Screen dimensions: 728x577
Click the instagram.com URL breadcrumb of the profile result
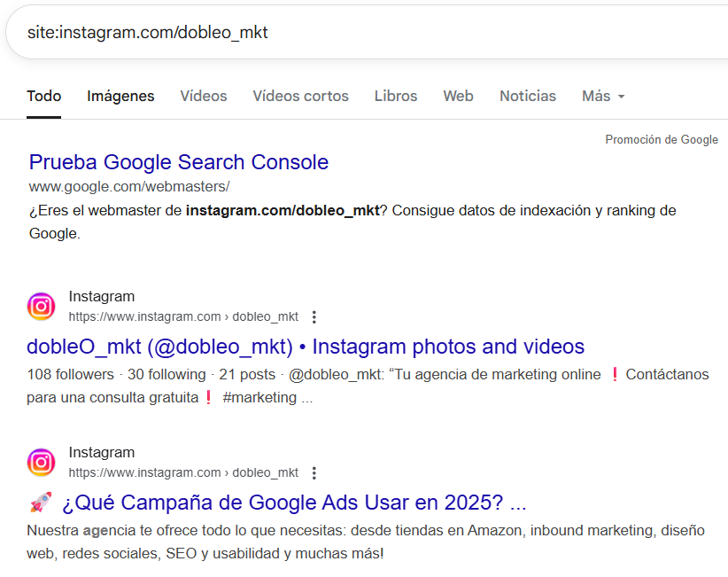coord(182,317)
